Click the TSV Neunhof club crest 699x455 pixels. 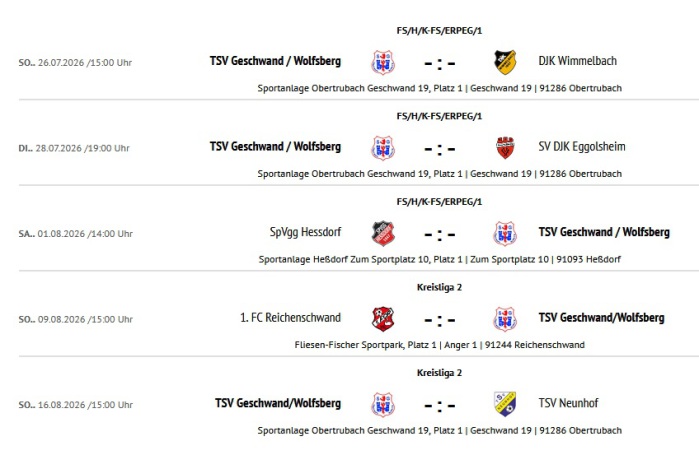pyautogui.click(x=505, y=404)
